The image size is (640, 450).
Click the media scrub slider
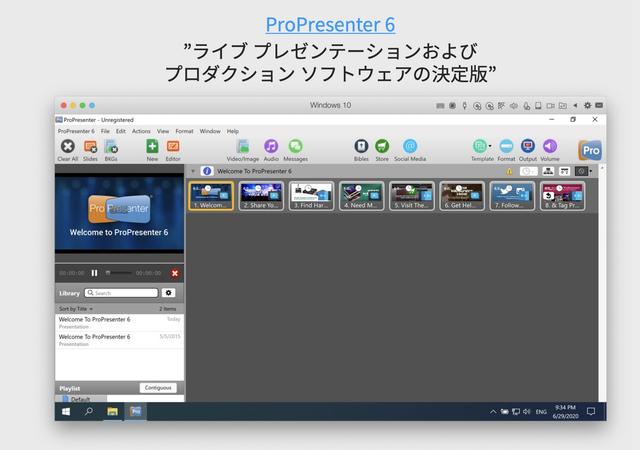(x=119, y=273)
